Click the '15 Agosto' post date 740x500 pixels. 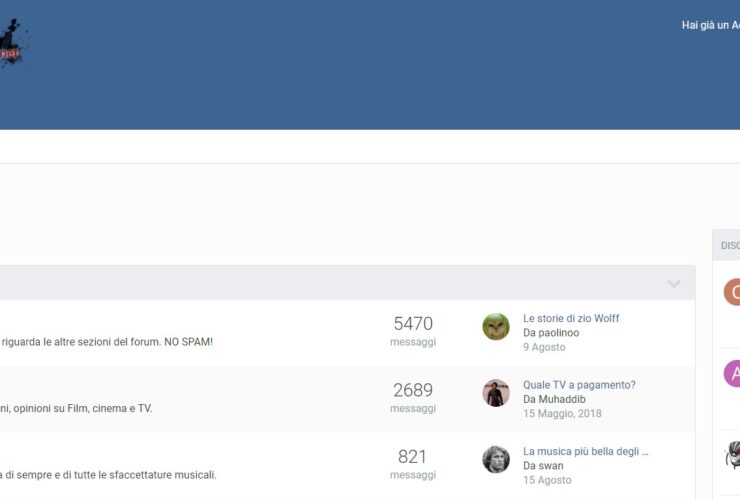point(547,480)
